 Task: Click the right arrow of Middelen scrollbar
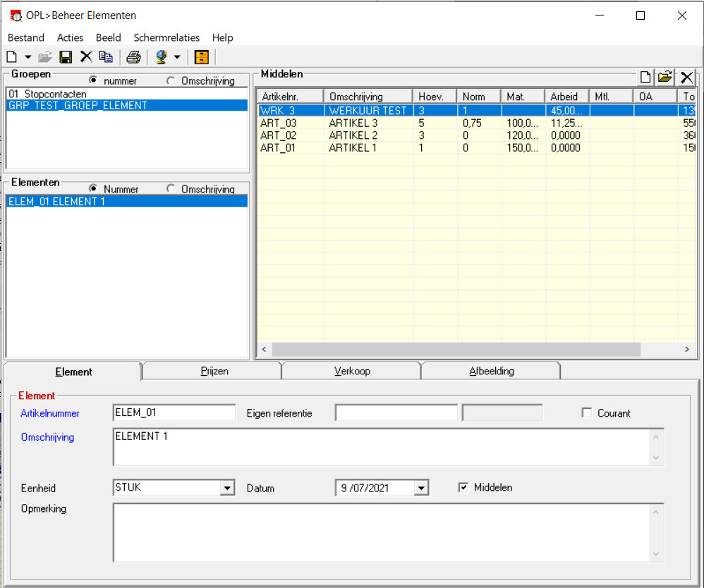coord(687,349)
